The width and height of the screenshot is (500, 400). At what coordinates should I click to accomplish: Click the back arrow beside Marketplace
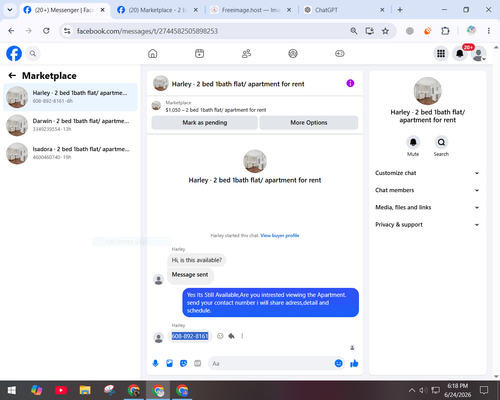click(12, 76)
